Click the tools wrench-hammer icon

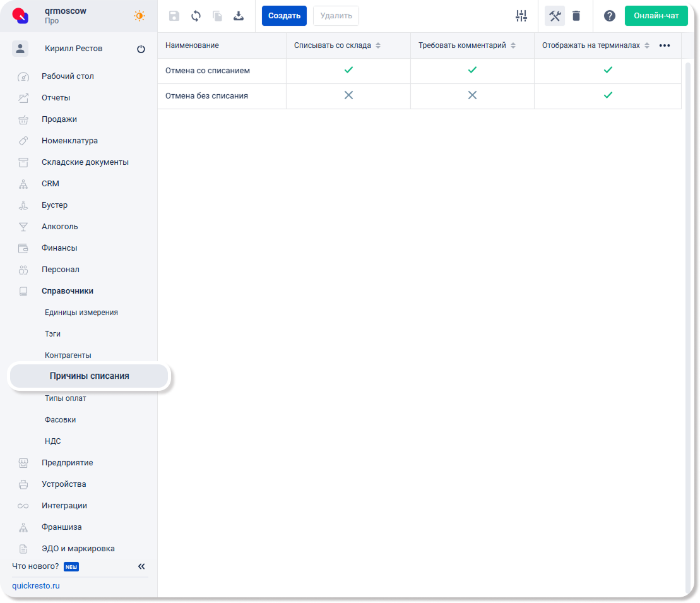555,16
